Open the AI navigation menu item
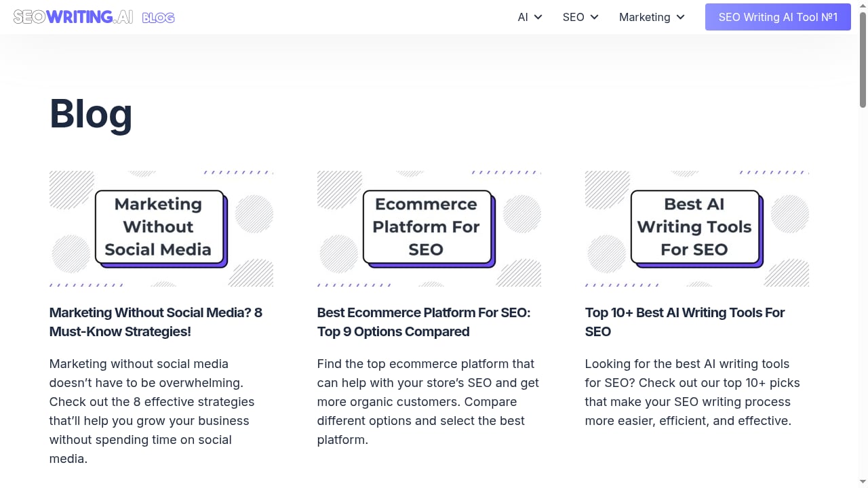The width and height of the screenshot is (868, 488). click(523, 17)
